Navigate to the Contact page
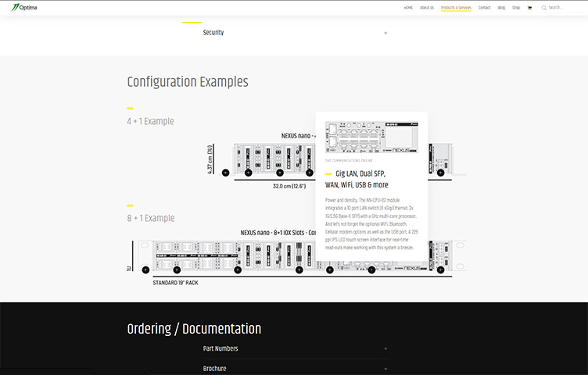 tap(484, 8)
